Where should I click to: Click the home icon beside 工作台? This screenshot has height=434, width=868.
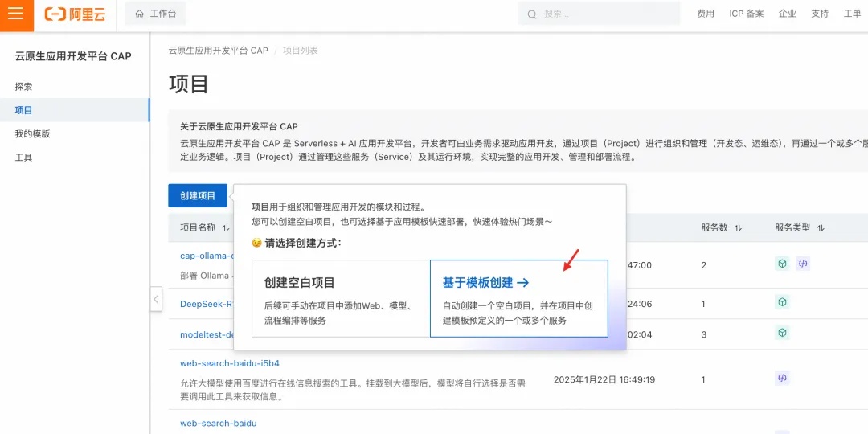(140, 14)
